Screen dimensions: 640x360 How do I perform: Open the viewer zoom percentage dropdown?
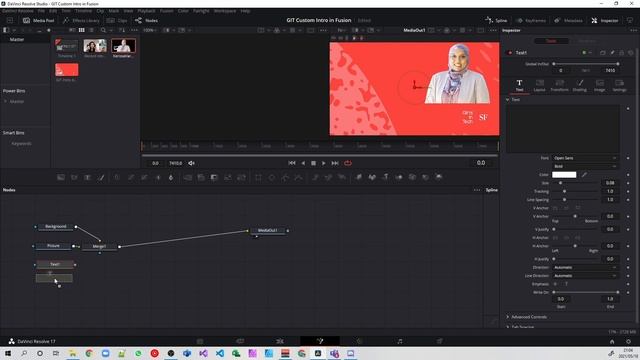pyautogui.click(x=150, y=30)
